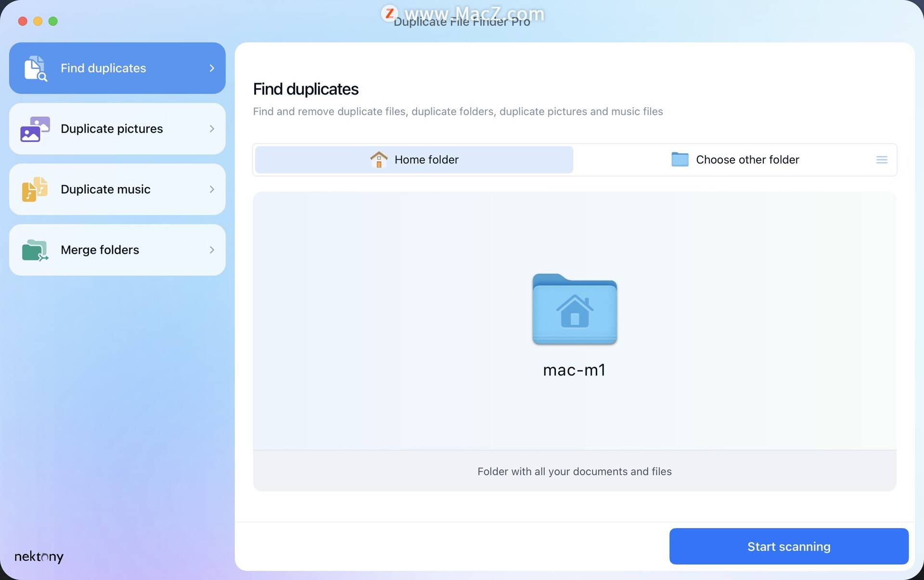Click the Nektony logo icon
The image size is (924, 580).
(38, 556)
